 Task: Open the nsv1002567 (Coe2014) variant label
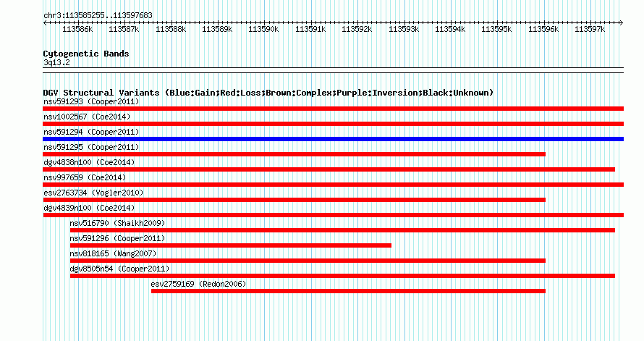[87, 117]
